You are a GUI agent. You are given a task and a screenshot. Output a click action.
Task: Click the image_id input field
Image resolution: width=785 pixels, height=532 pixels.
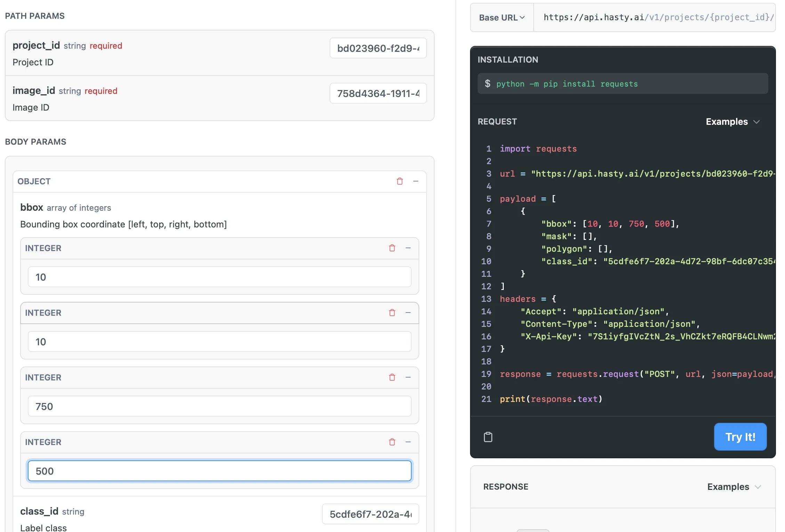tap(378, 93)
